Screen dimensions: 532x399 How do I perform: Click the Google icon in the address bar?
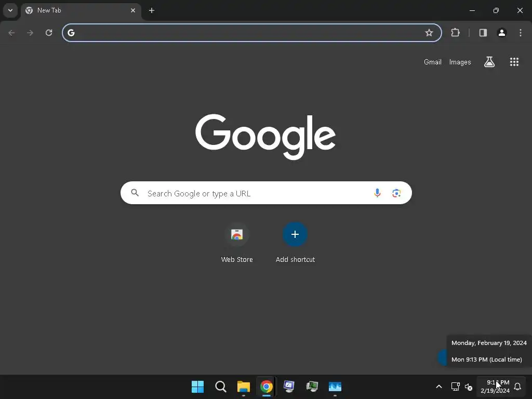tap(71, 33)
